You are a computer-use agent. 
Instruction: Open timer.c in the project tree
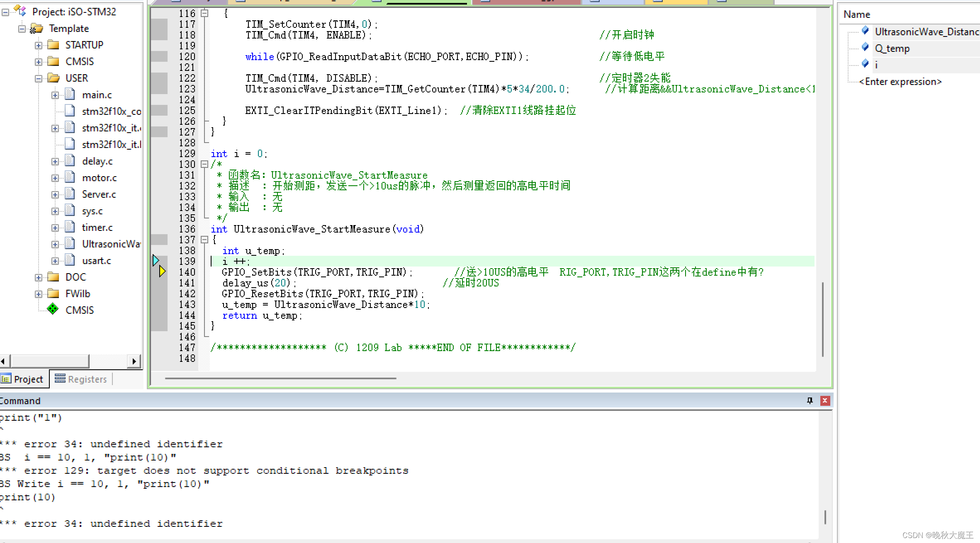click(97, 228)
